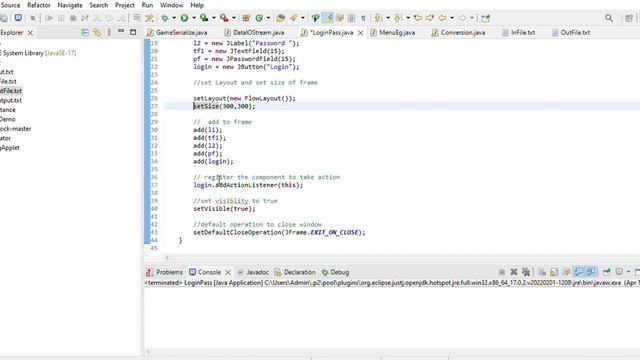Click Remove Launch X in Console toolbar
The width and height of the screenshot is (640, 360).
514,271
